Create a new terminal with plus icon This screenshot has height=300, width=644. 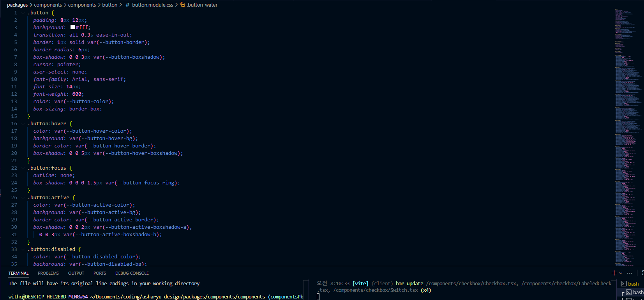pos(614,273)
